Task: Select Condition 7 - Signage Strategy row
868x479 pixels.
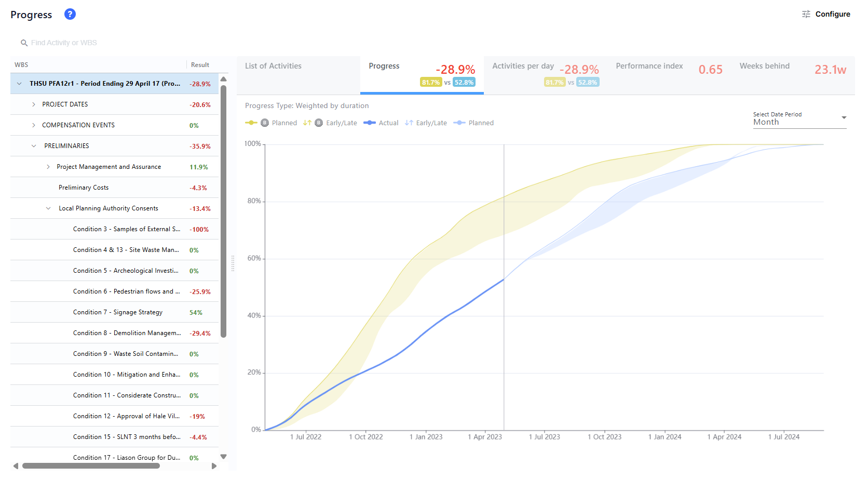Action: tap(118, 312)
